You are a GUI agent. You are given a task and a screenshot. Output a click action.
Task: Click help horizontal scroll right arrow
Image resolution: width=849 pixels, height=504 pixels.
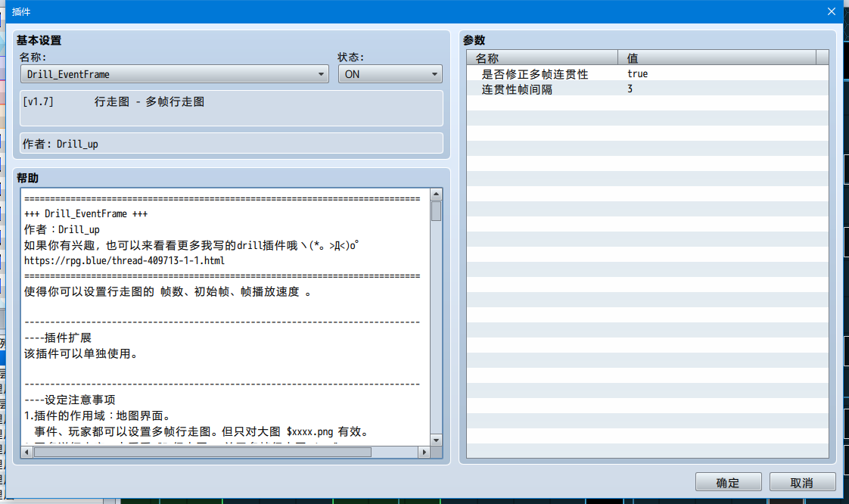click(x=424, y=452)
